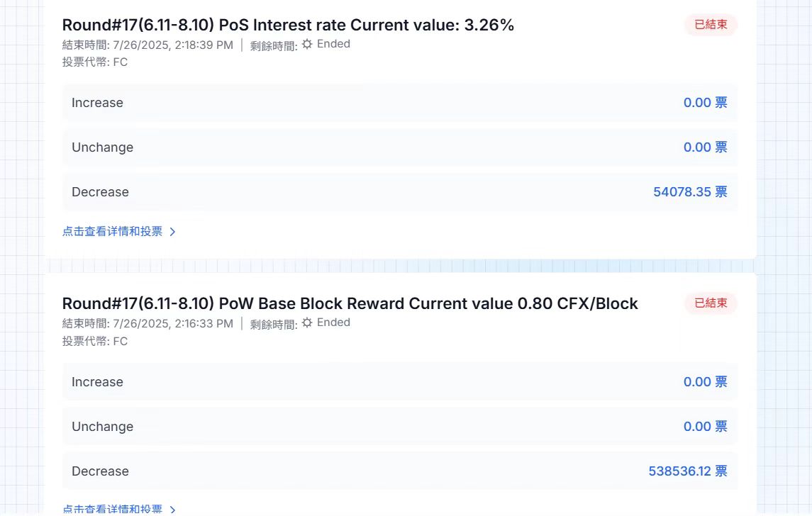Open 点击查看详情和投票 link under PoW Base Block Reward
The height and width of the screenshot is (516, 812).
pyautogui.click(x=112, y=510)
